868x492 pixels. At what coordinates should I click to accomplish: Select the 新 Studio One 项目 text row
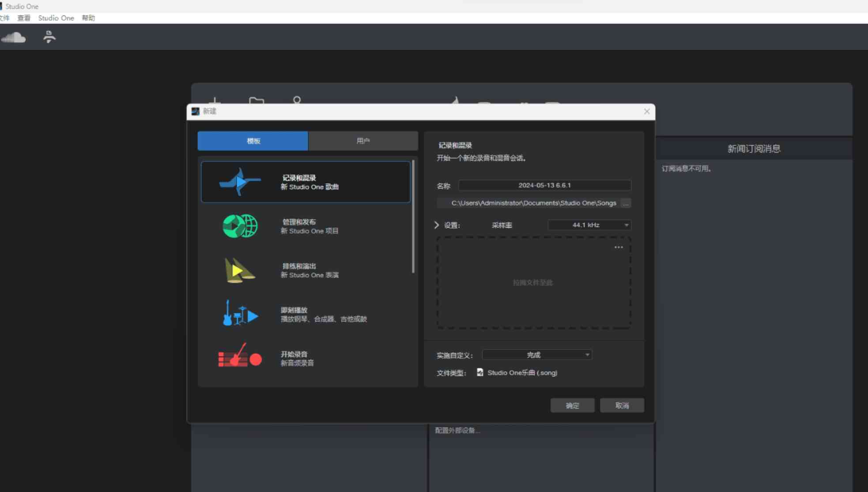tap(309, 231)
